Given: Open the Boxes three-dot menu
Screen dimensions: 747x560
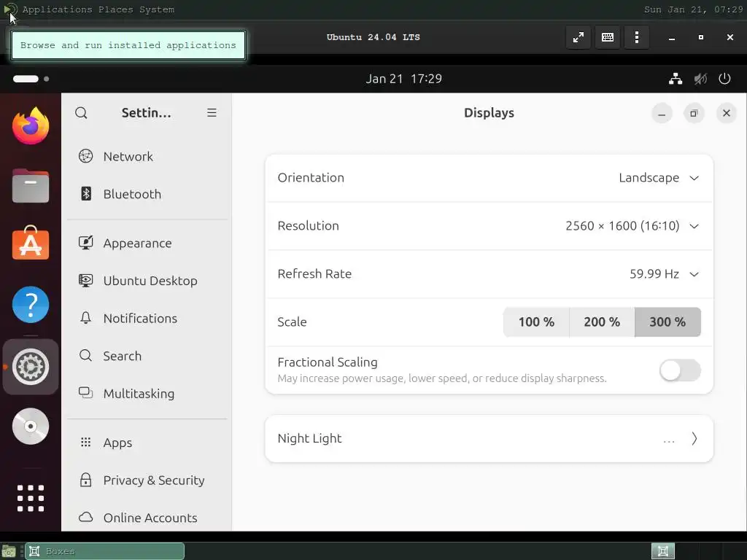Looking at the screenshot, I should [637, 37].
